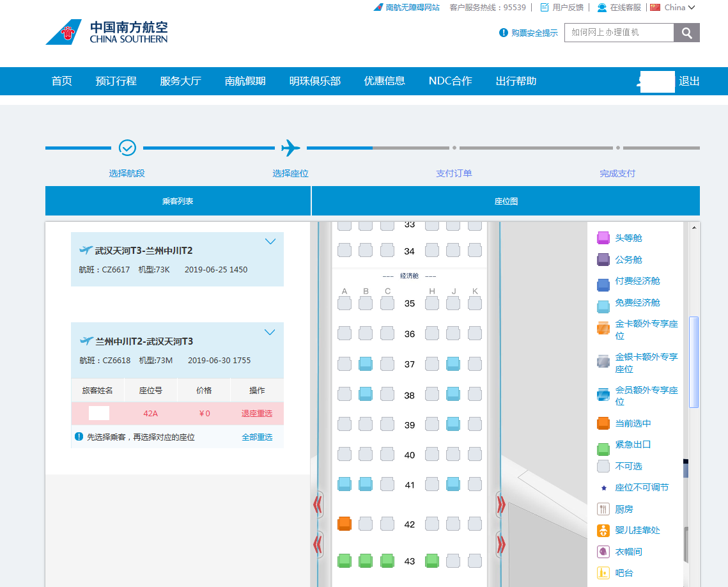
Task: Collapse the 兰州中川T2-武汉天河T3 flight card
Action: 269,332
